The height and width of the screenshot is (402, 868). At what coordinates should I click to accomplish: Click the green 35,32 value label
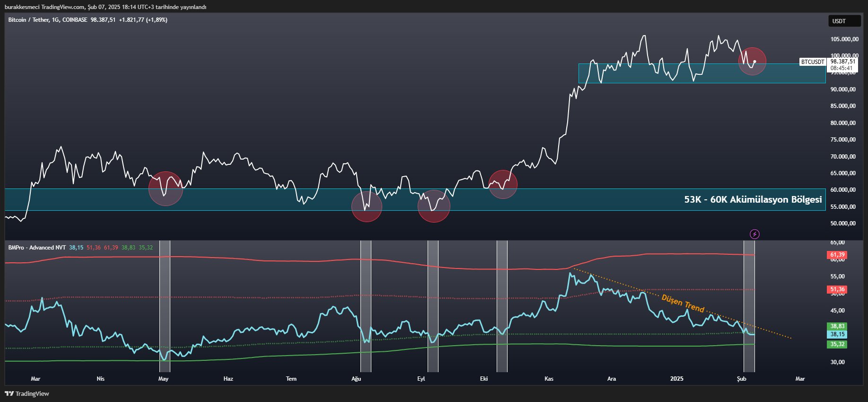pyautogui.click(x=837, y=344)
